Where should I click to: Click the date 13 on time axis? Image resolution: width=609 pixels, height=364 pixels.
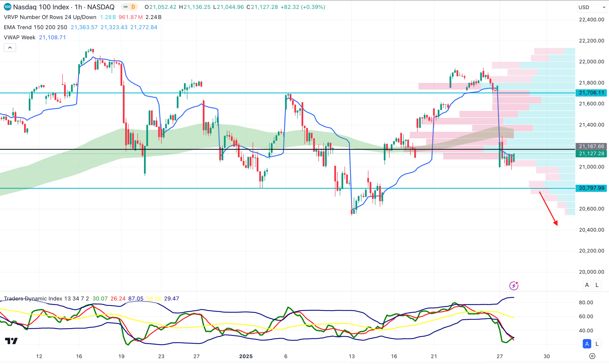[x=352, y=356]
